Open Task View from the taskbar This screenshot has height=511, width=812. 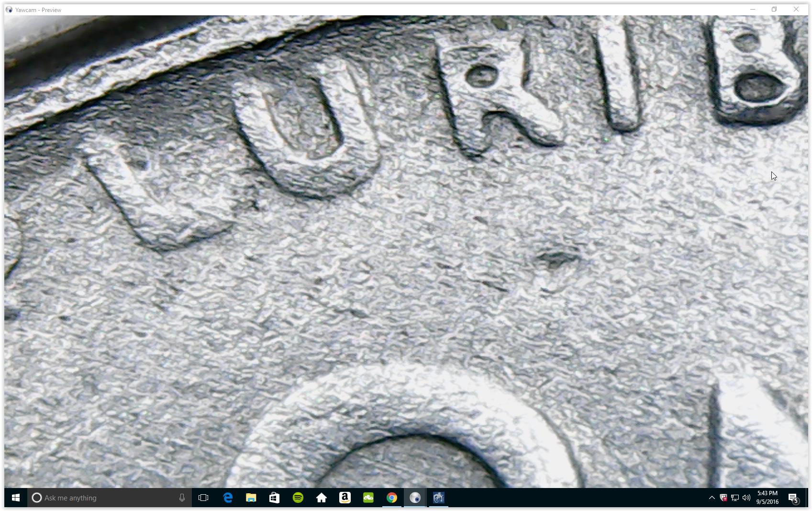pyautogui.click(x=203, y=498)
